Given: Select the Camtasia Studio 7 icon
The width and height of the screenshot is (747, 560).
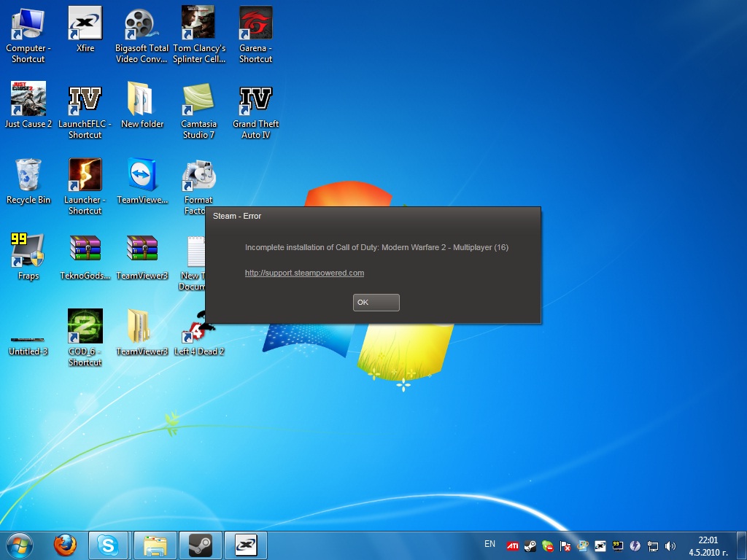Looking at the screenshot, I should [x=198, y=111].
